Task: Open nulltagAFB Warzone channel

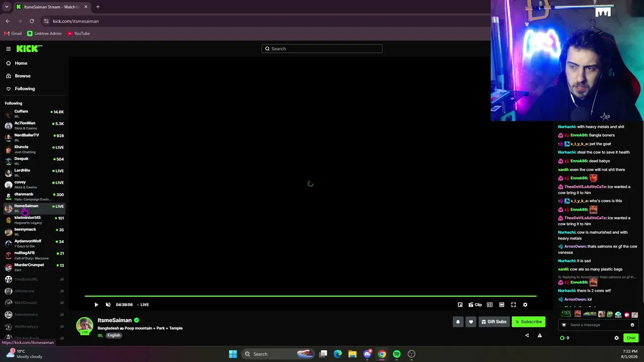Action: (x=34, y=255)
